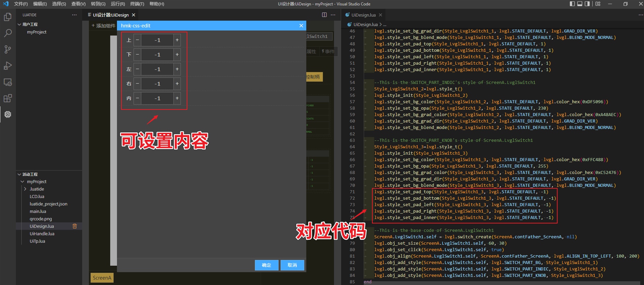
Task: Open the Run and Debug view
Action: (8, 66)
